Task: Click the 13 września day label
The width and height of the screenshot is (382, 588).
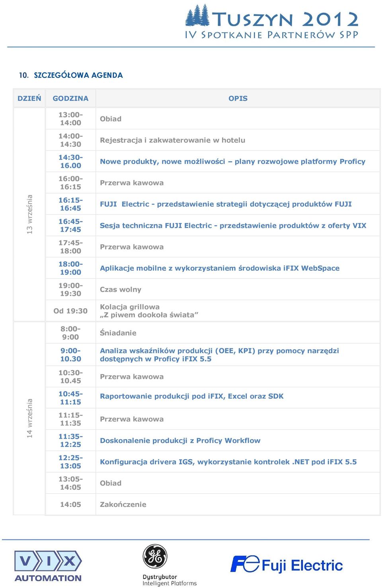Action: [29, 214]
